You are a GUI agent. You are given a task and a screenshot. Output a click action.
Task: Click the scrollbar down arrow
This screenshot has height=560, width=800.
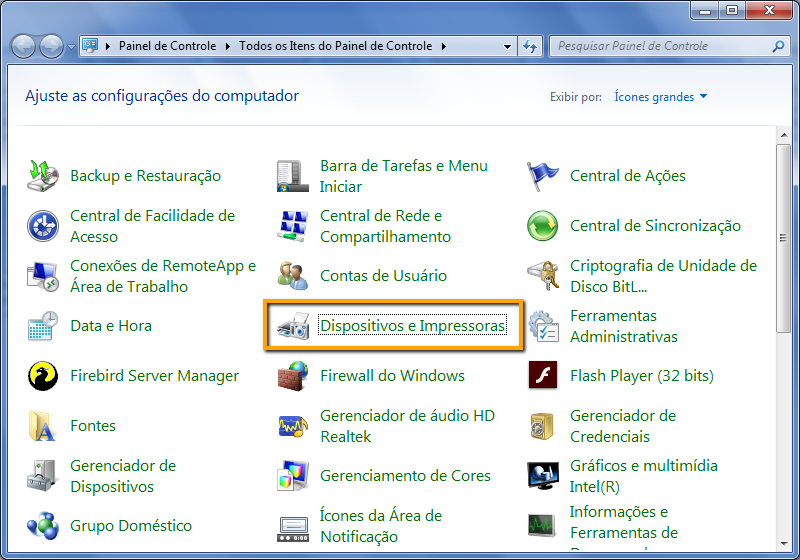tap(784, 544)
